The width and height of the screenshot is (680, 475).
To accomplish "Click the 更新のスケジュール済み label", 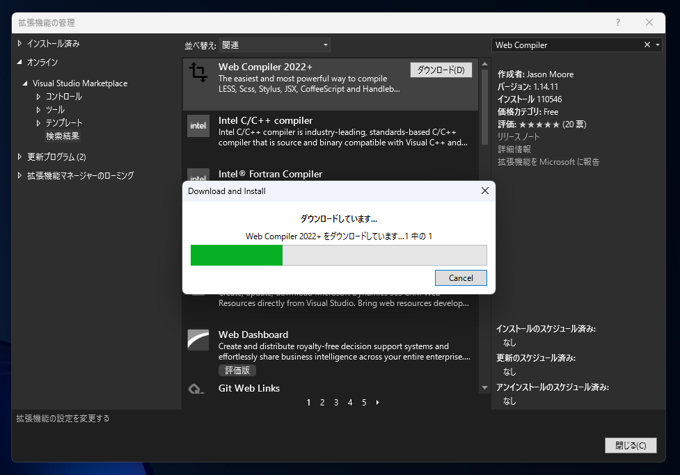I will coord(536,358).
